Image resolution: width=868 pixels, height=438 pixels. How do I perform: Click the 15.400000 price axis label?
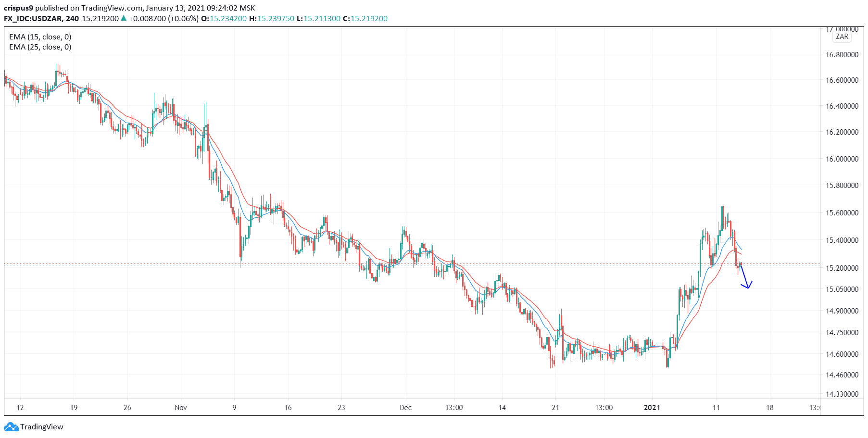click(842, 240)
